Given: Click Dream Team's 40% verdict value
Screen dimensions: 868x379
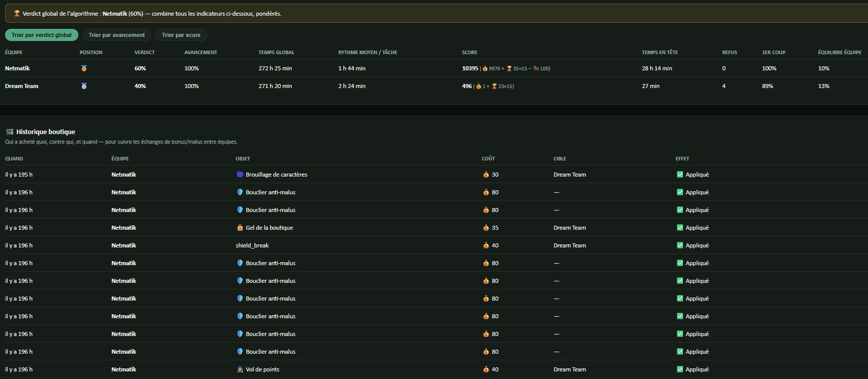Looking at the screenshot, I should 140,86.
